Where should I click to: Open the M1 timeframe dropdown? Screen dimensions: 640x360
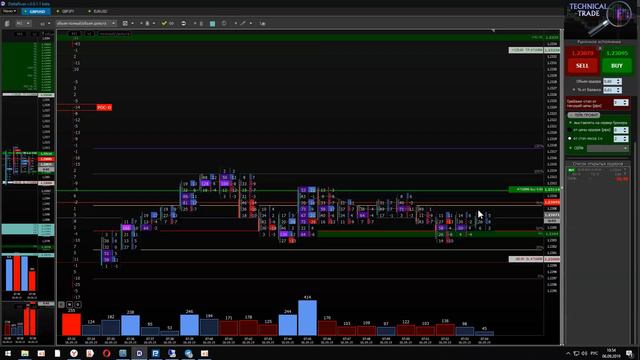point(23,24)
